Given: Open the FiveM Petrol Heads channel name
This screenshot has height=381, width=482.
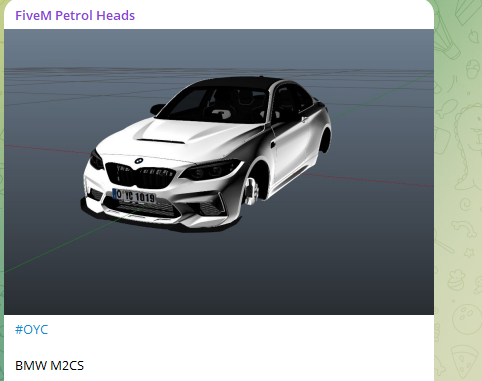Looking at the screenshot, I should pos(75,16).
